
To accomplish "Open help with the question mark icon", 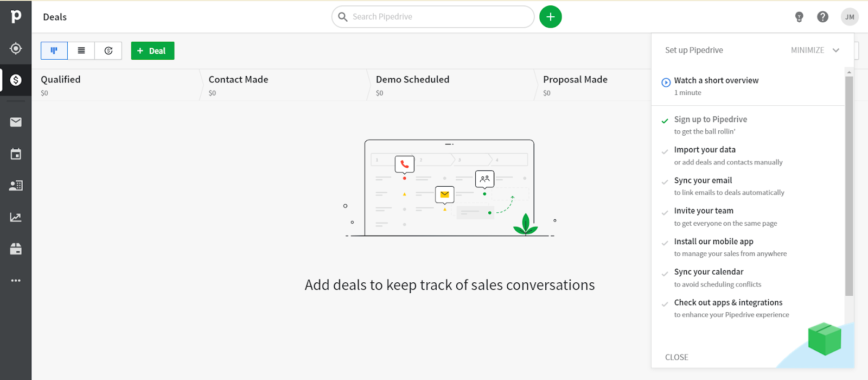I will click(822, 17).
